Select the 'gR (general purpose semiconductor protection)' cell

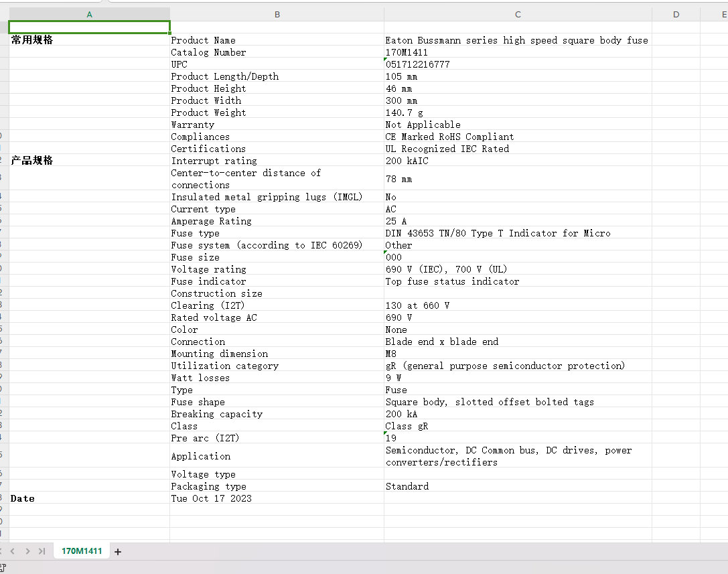518,366
